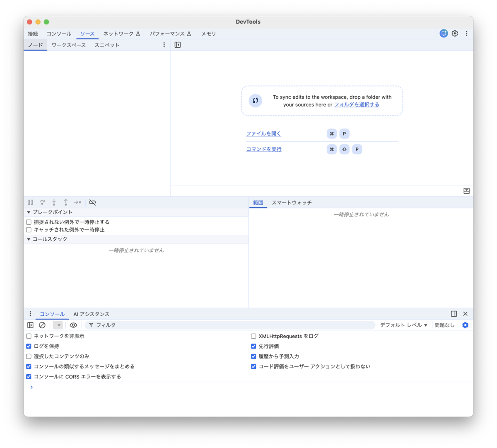The image size is (497, 448).
Task: Select the 範囲 scope tab
Action: [x=258, y=203]
